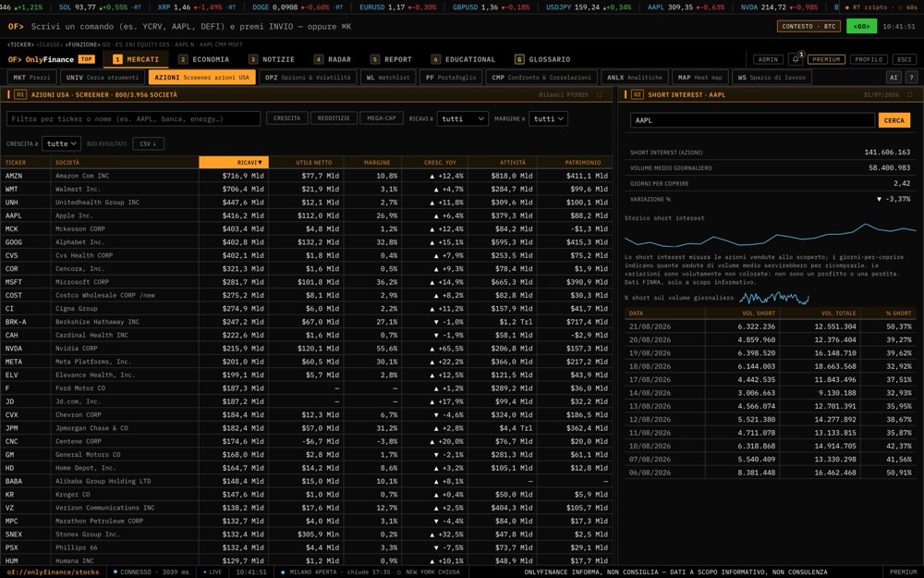The width and height of the screenshot is (924, 578).
Task: Sort the table by the Utile Netto column
Action: point(307,162)
